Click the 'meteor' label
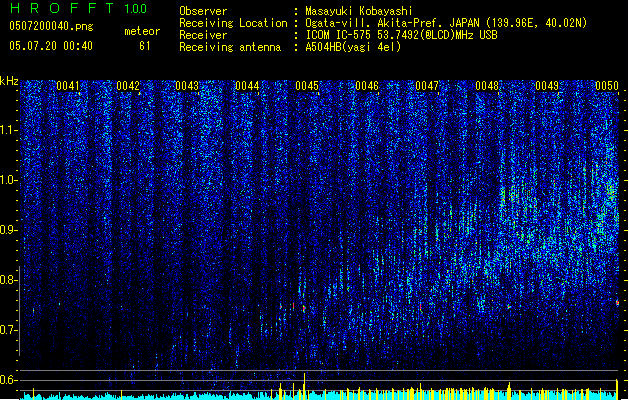 142,31
